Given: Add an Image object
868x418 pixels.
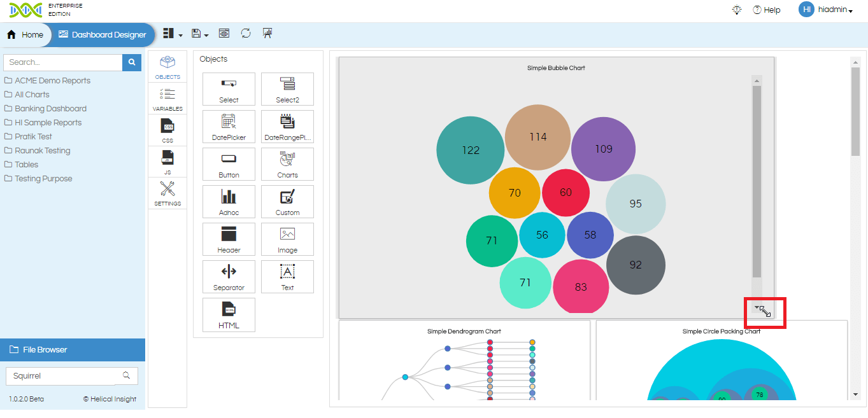Looking at the screenshot, I should coord(287,239).
